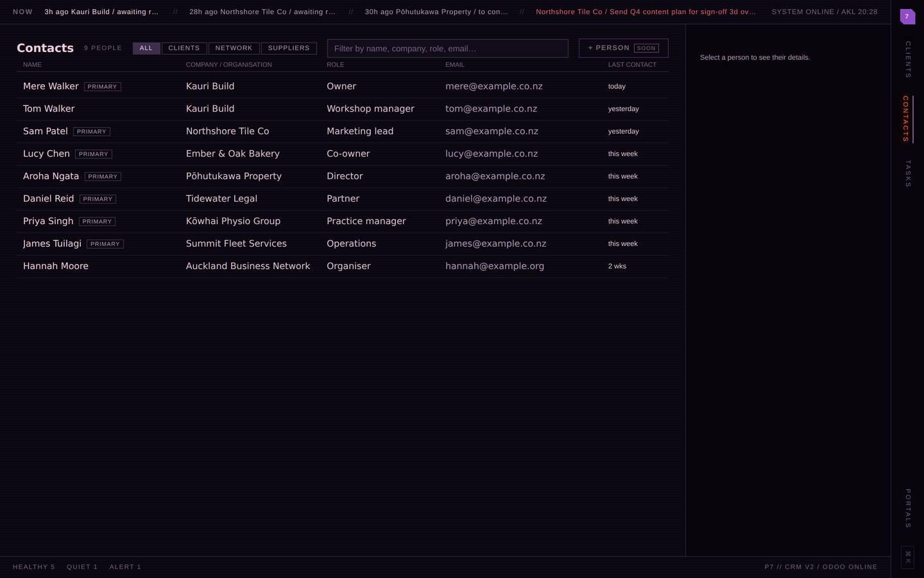Screen dimensions: 924x578
Task: Select the Mere Walker contact row
Action: pos(343,86)
